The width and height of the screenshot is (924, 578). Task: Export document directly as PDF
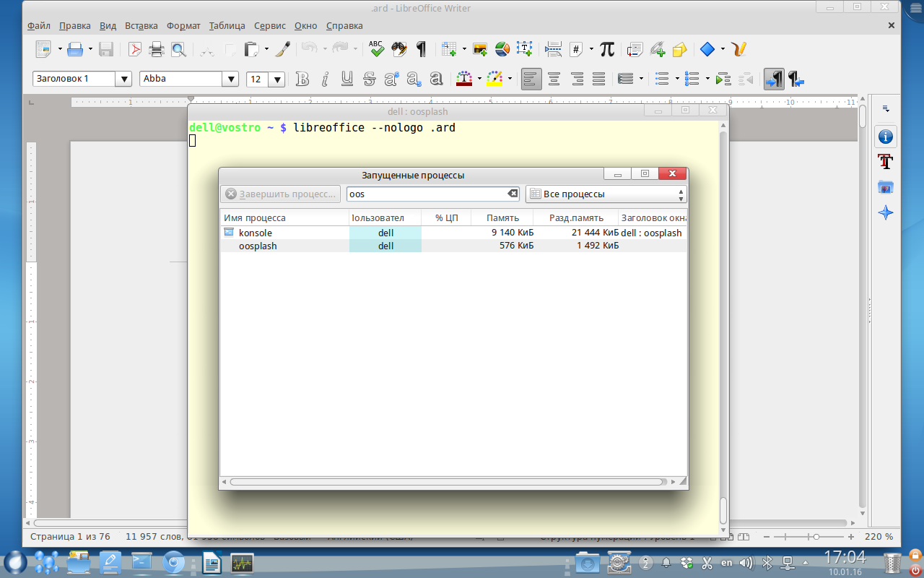click(x=134, y=49)
